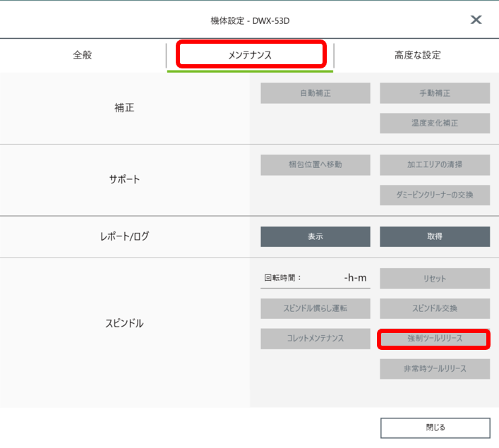Click the スピンドル交換 button

(x=434, y=308)
